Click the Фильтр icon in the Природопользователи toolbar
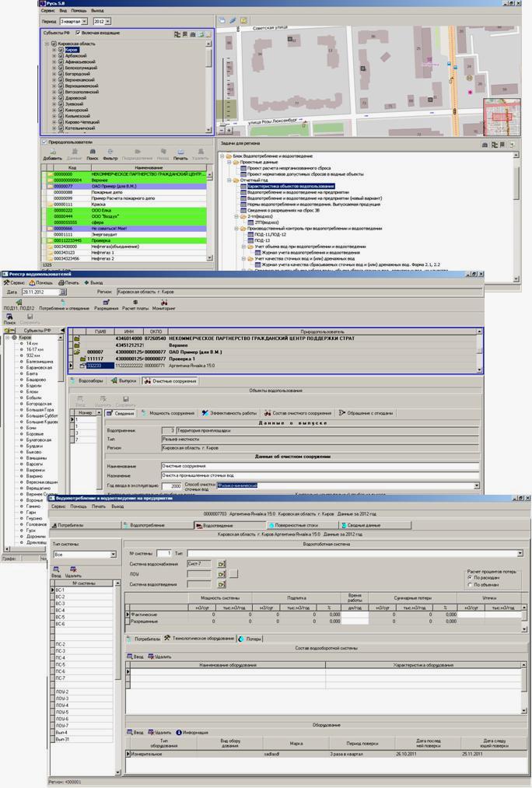 (110, 153)
